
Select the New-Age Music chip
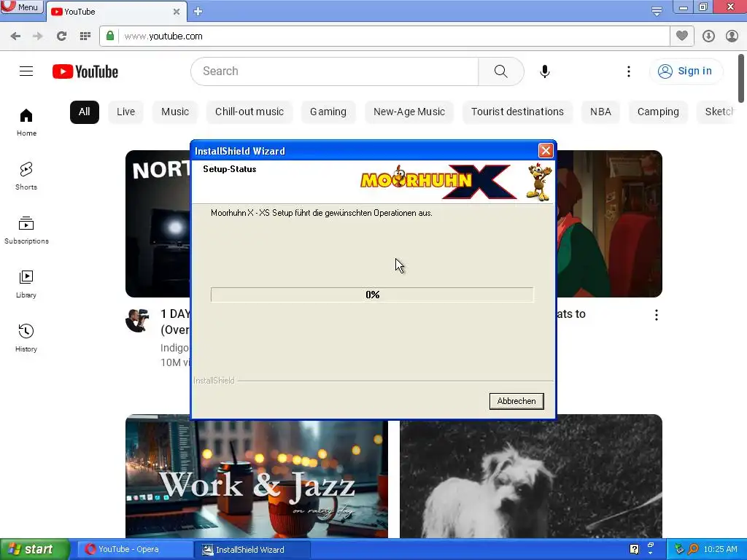pyautogui.click(x=409, y=112)
